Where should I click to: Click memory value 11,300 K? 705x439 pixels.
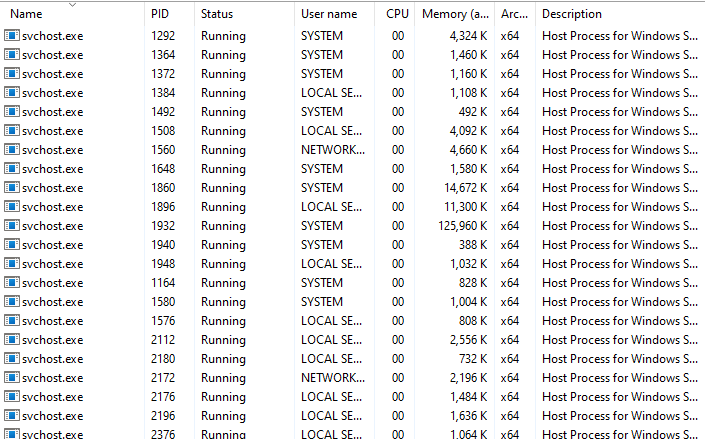pos(465,206)
